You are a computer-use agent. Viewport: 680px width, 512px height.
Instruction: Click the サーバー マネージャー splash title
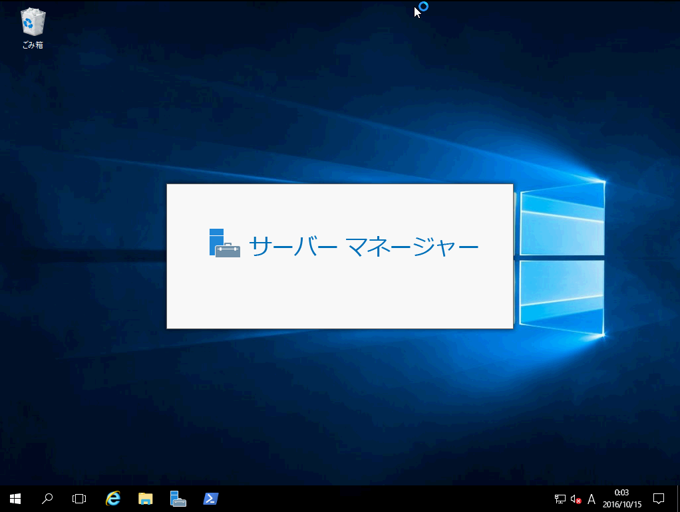[364, 246]
